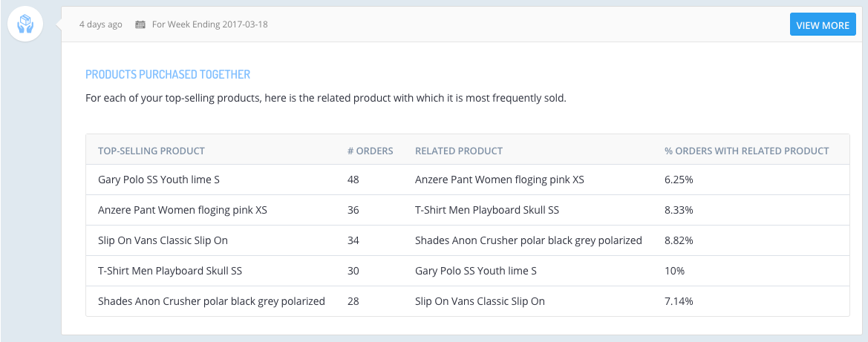Click related product Shades Anon Crusher polarized
868x342 pixels.
[529, 240]
